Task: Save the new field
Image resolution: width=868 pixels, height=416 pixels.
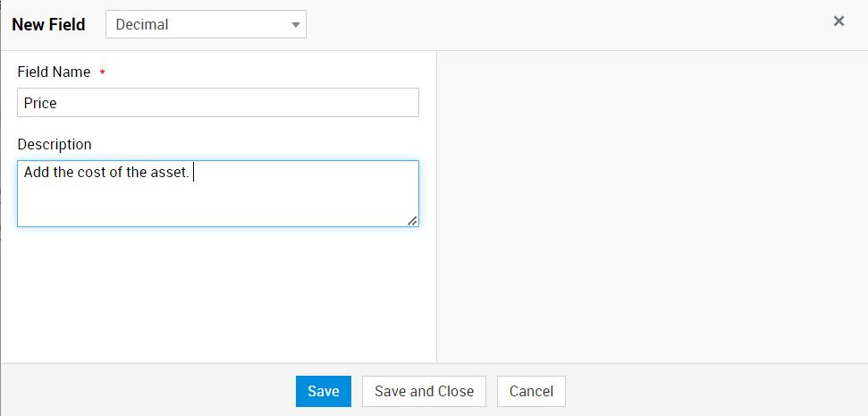Action: pos(323,391)
